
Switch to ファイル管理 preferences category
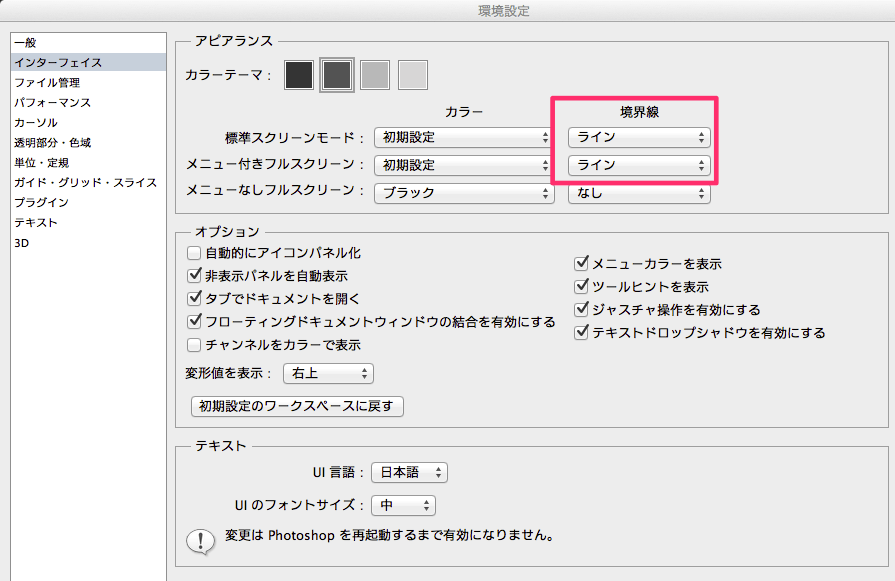coord(47,82)
